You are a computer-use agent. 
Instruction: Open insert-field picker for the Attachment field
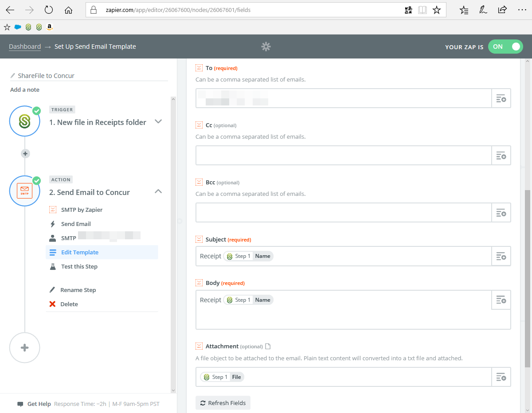pos(501,377)
